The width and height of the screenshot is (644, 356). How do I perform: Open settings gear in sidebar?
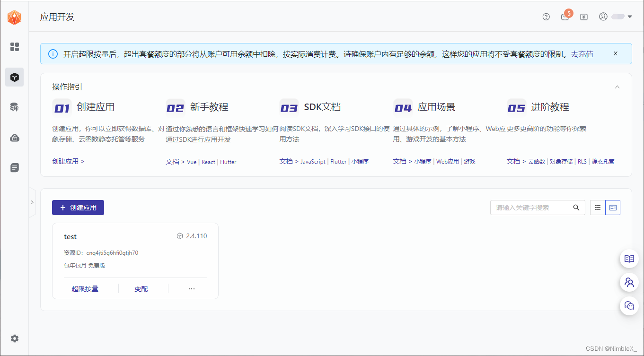(x=15, y=339)
